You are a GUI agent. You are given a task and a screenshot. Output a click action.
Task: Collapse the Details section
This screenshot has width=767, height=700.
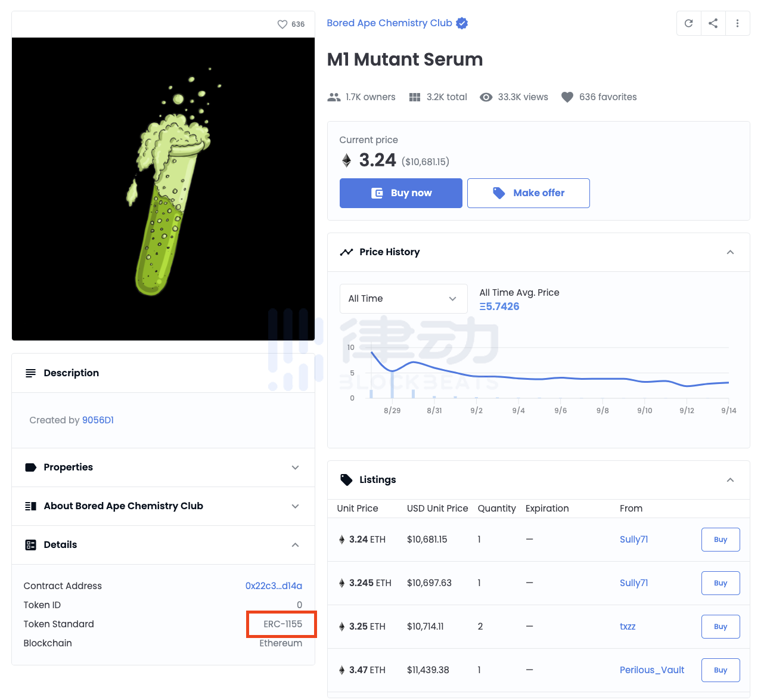pyautogui.click(x=295, y=545)
